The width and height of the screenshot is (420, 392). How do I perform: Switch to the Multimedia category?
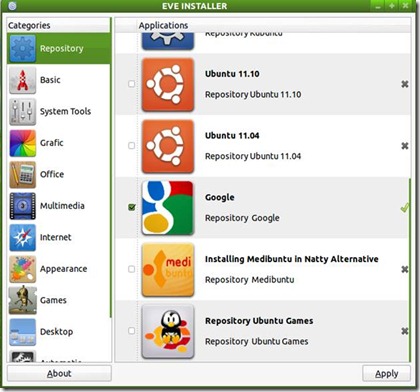coord(59,206)
